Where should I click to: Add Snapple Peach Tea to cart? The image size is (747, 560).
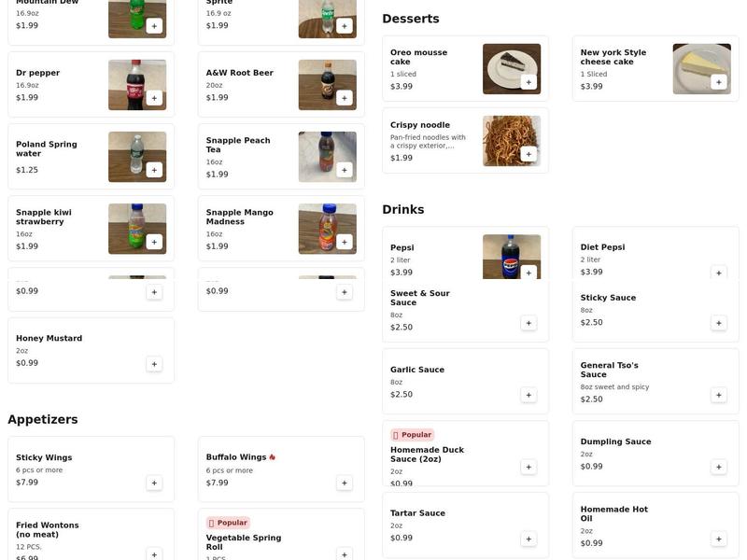tap(345, 170)
